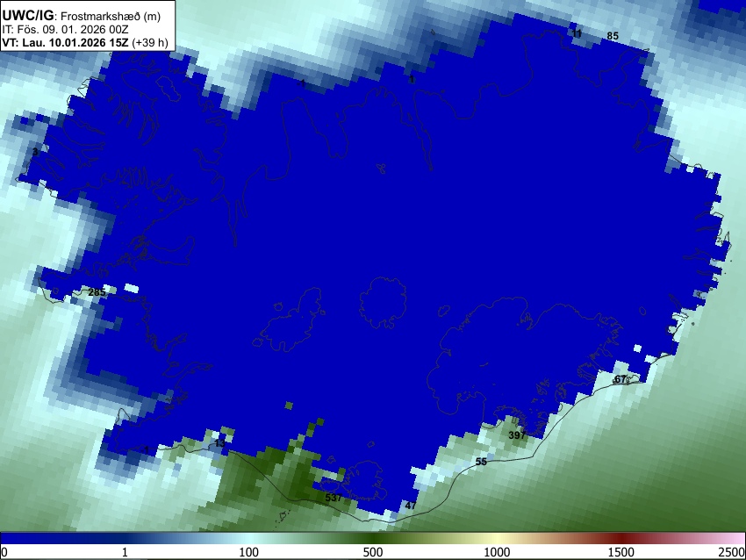
Task: Click the map value "47"
Action: (410, 506)
